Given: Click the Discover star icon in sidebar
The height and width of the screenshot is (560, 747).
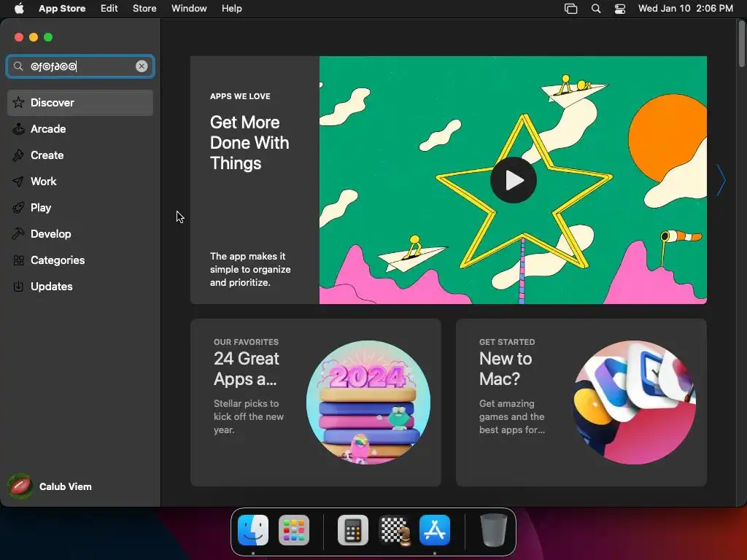Looking at the screenshot, I should tap(18, 102).
